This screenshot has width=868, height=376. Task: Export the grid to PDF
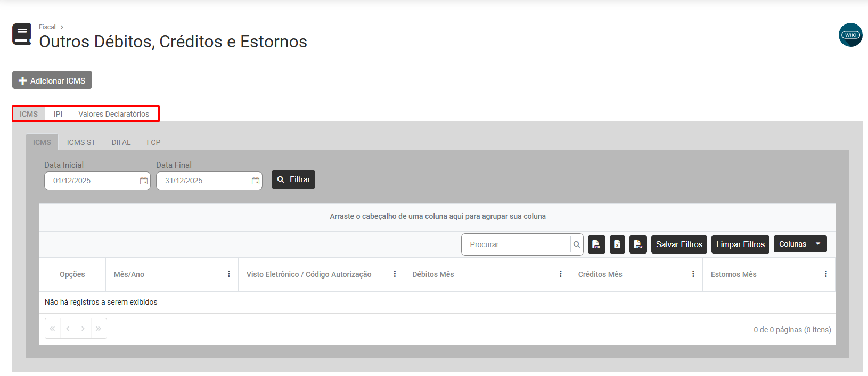click(x=596, y=244)
